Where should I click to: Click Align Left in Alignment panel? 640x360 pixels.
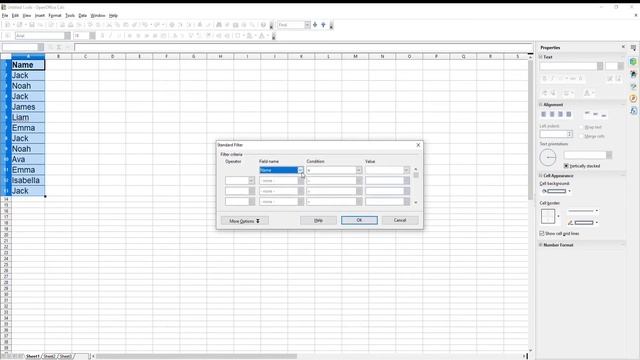(544, 114)
